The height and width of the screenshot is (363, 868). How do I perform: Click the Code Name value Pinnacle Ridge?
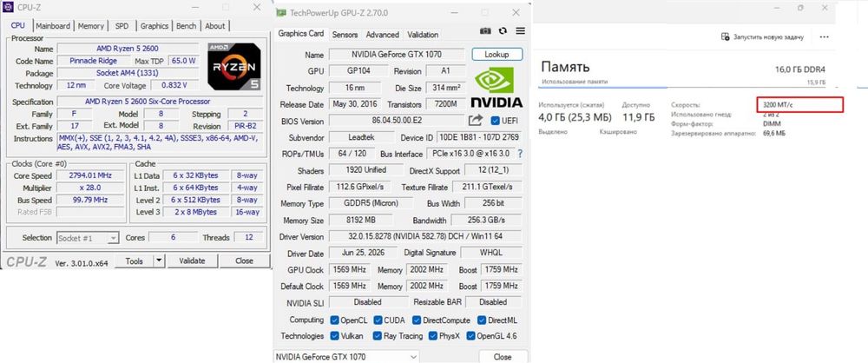pos(93,61)
